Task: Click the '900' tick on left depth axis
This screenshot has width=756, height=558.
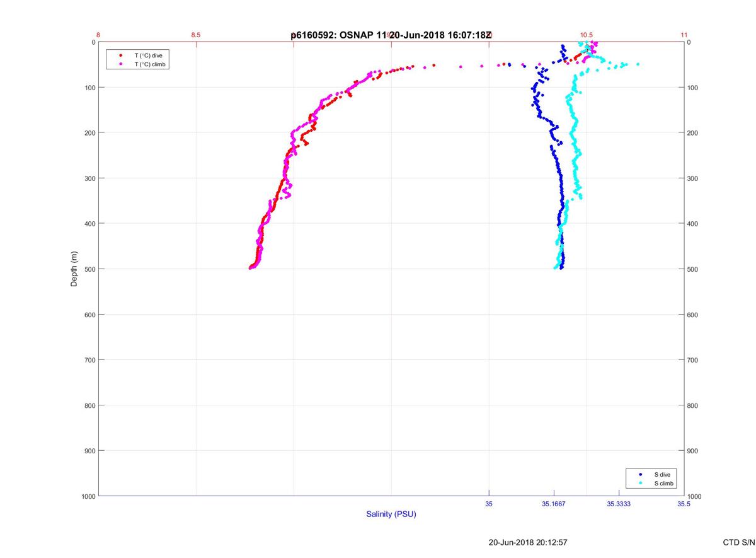Action: click(89, 451)
